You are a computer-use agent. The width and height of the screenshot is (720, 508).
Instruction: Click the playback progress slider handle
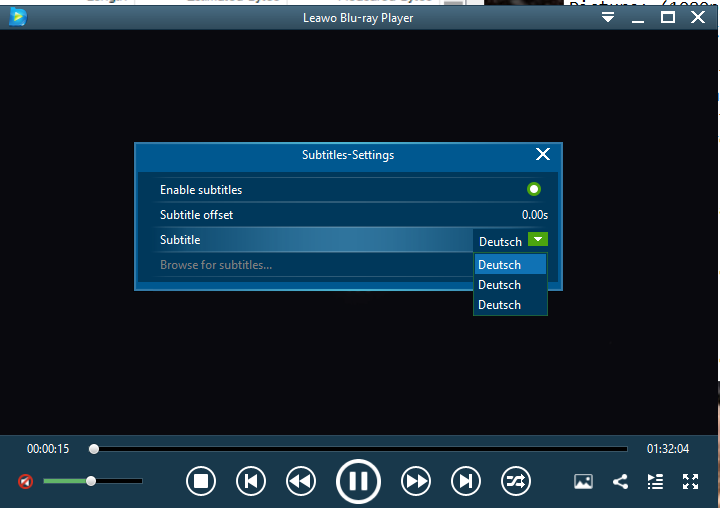[94, 449]
